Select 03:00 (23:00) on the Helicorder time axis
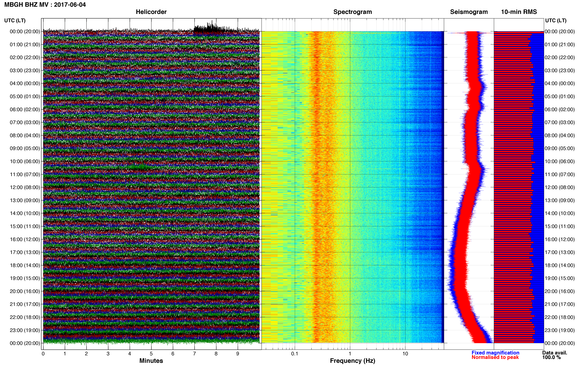 point(25,71)
